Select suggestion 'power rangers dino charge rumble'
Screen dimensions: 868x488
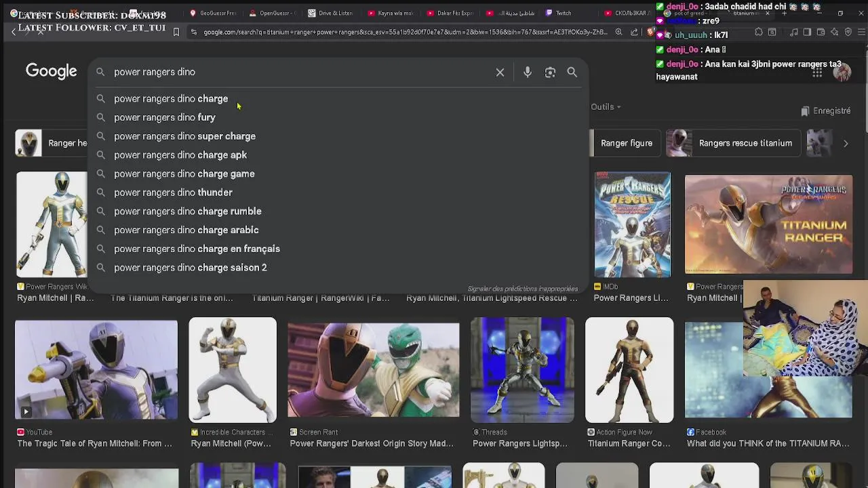tap(338, 211)
